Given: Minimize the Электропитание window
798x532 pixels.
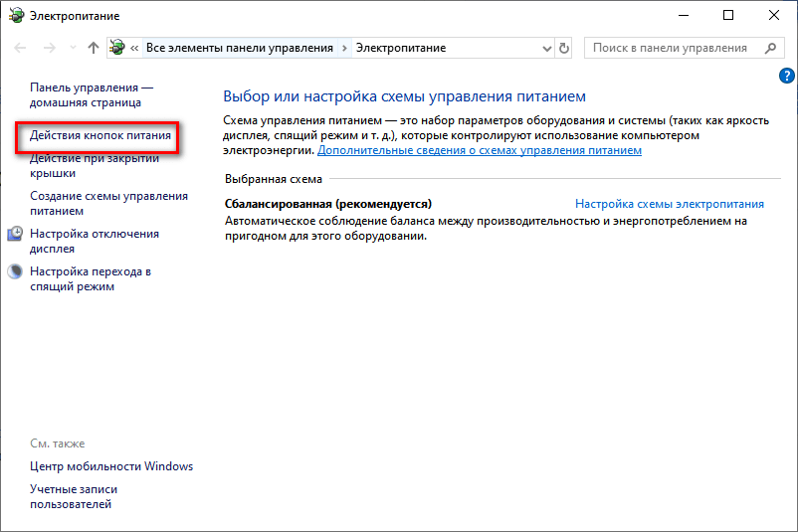Looking at the screenshot, I should (x=683, y=15).
